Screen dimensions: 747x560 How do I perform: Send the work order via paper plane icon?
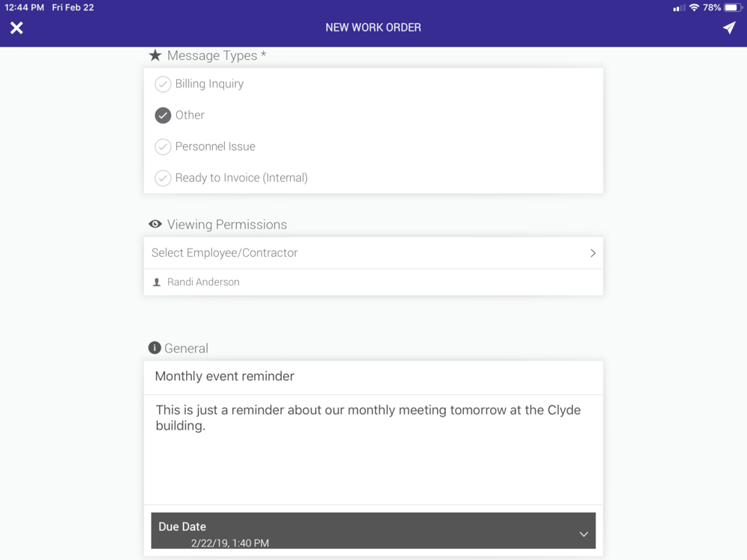(729, 28)
